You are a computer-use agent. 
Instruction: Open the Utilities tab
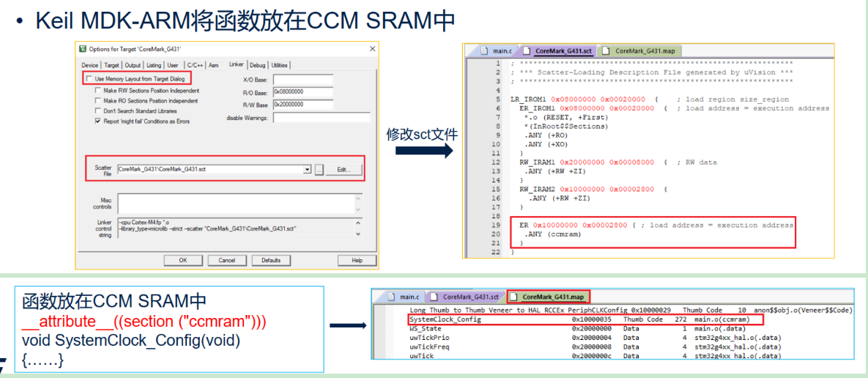pyautogui.click(x=279, y=64)
